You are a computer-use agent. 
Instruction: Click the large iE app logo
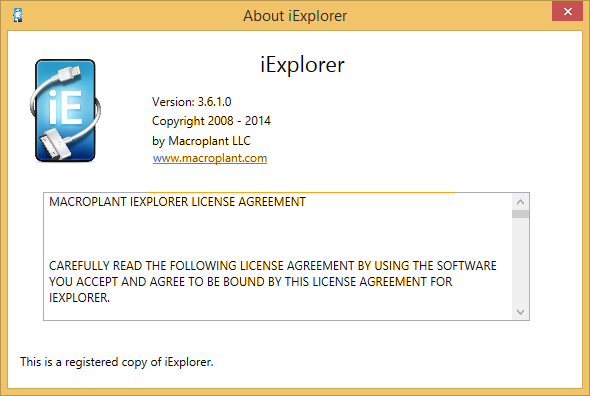pos(65,110)
